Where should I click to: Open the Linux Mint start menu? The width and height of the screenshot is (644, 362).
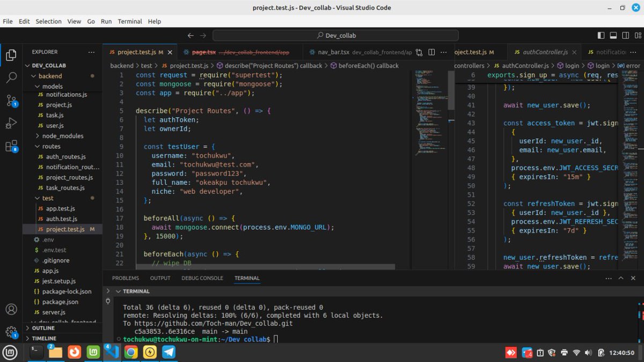pos(10,352)
